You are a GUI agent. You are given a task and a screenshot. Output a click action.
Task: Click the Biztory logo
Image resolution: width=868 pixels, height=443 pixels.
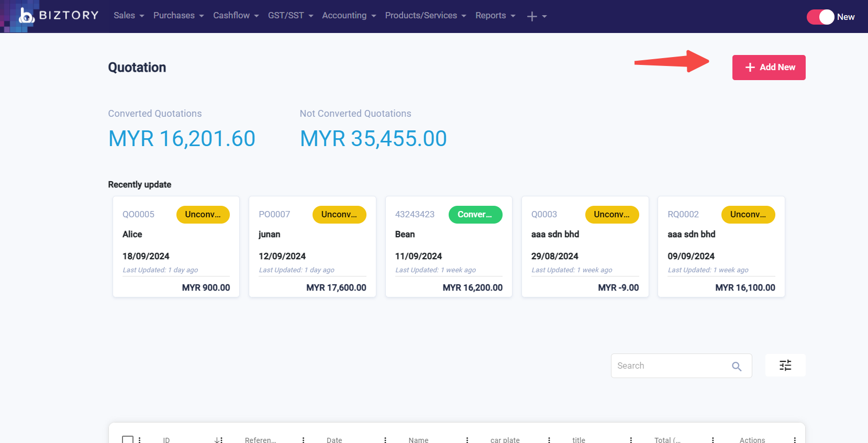59,15
